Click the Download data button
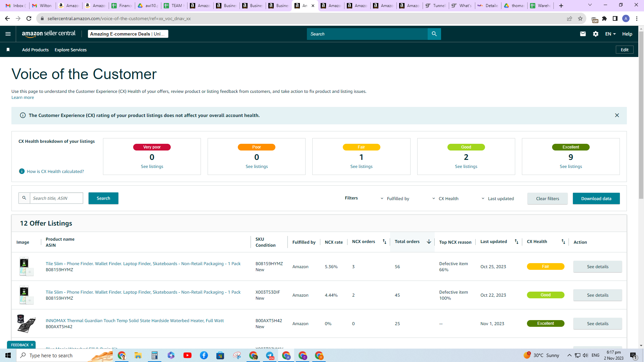This screenshot has width=644, height=362. click(x=596, y=198)
